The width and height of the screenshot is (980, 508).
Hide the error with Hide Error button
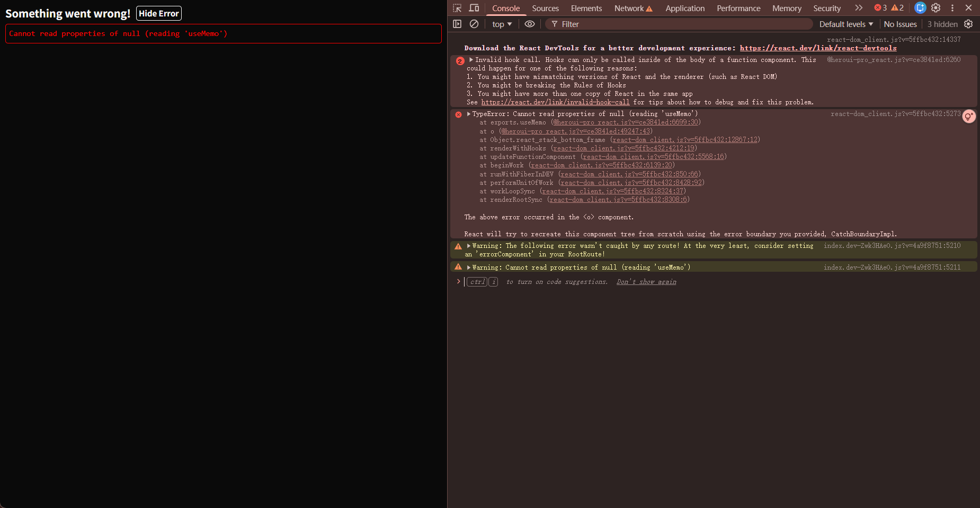[x=159, y=13]
